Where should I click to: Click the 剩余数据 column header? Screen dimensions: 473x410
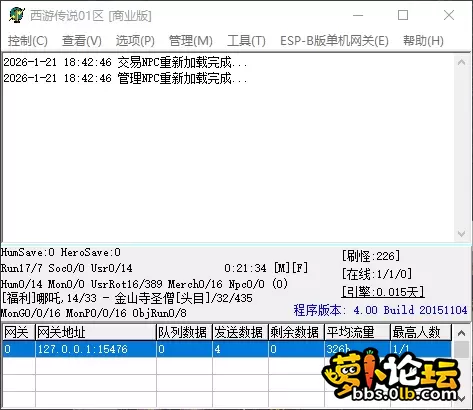(296, 332)
